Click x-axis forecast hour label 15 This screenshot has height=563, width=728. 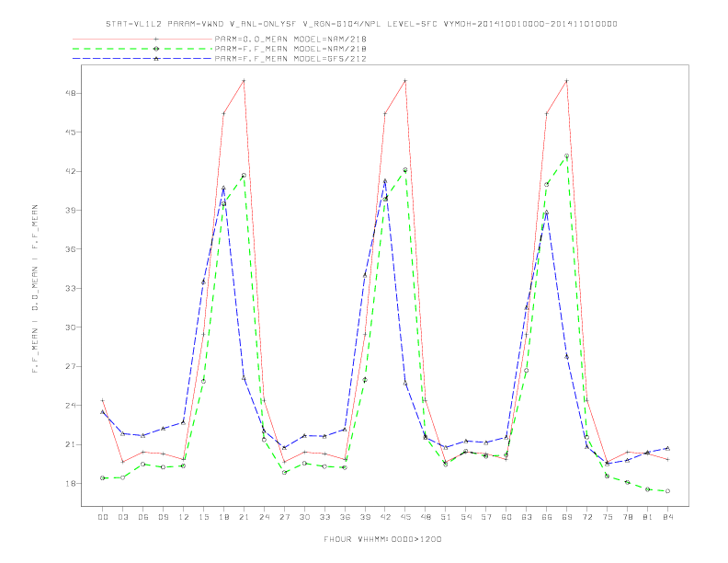203,517
